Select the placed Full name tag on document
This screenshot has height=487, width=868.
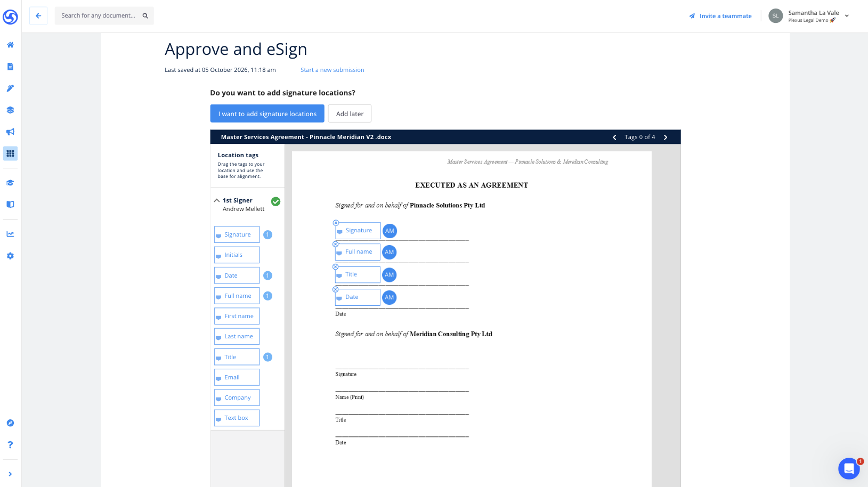click(358, 252)
